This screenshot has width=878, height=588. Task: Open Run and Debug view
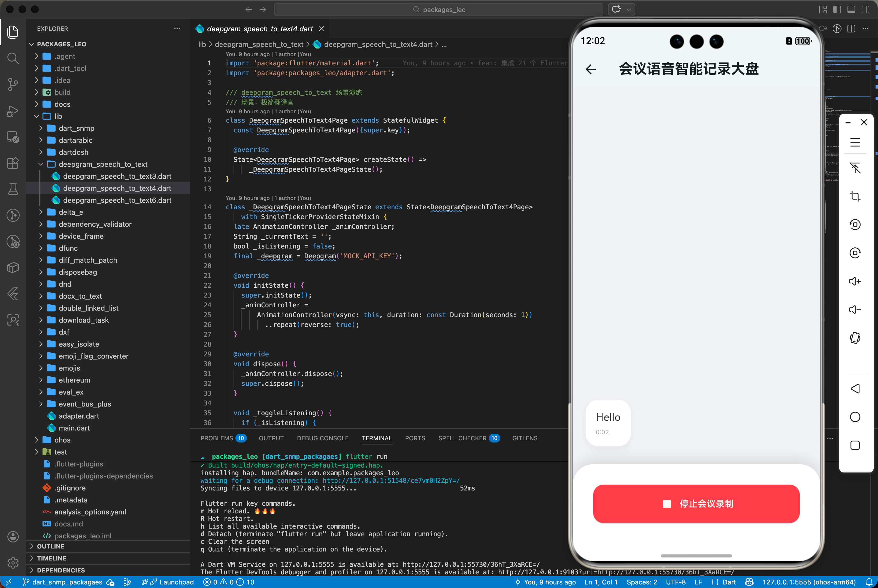click(x=13, y=111)
